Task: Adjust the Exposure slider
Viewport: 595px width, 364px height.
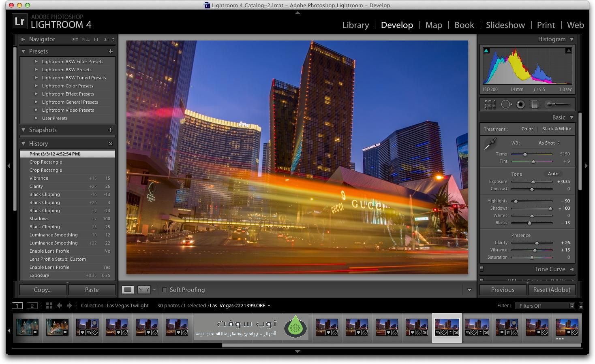Action: (x=532, y=182)
